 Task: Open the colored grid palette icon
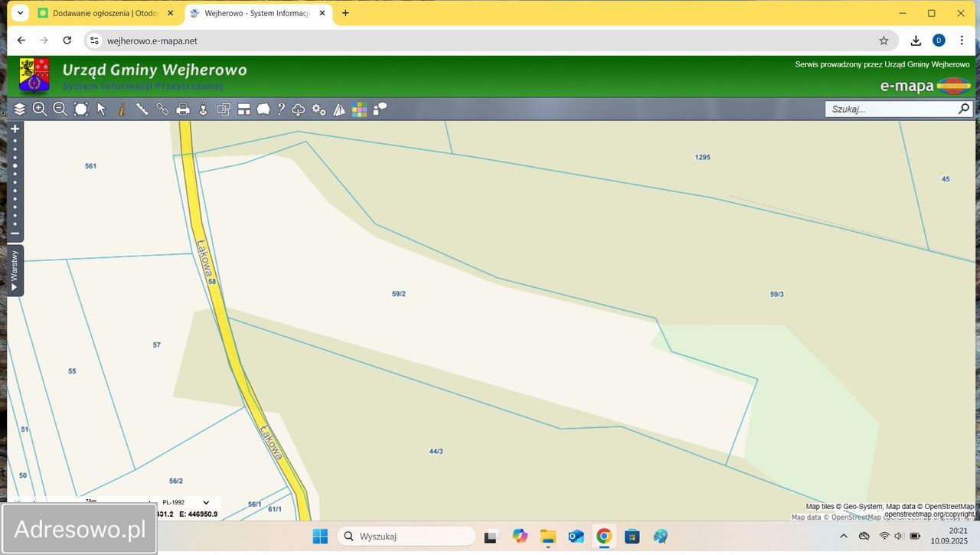(359, 109)
